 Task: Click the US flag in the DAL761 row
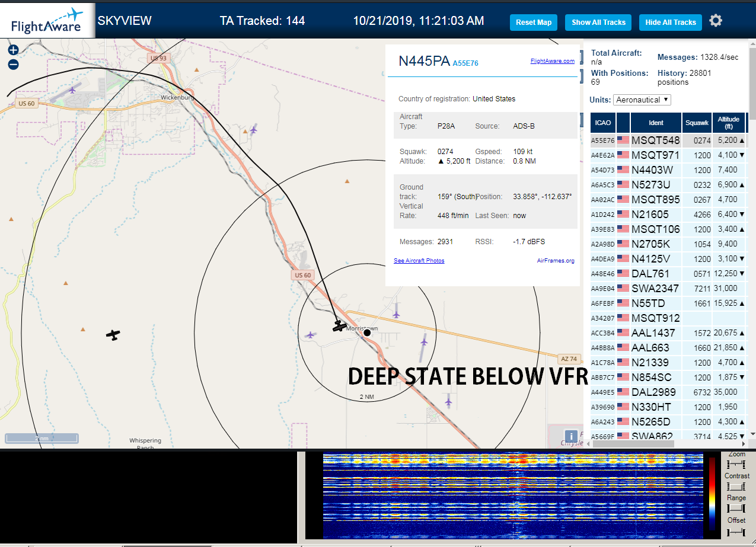pyautogui.click(x=623, y=274)
